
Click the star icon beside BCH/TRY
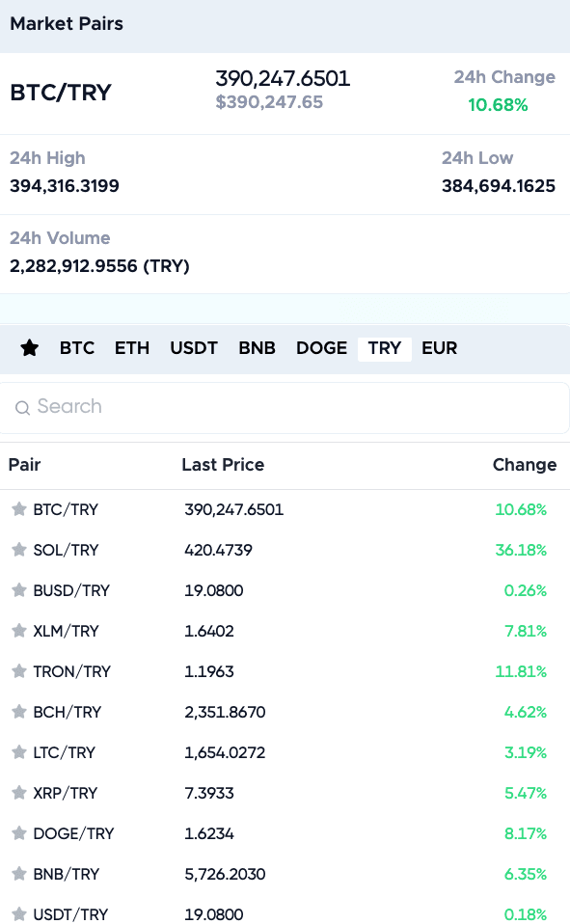pyautogui.click(x=19, y=712)
